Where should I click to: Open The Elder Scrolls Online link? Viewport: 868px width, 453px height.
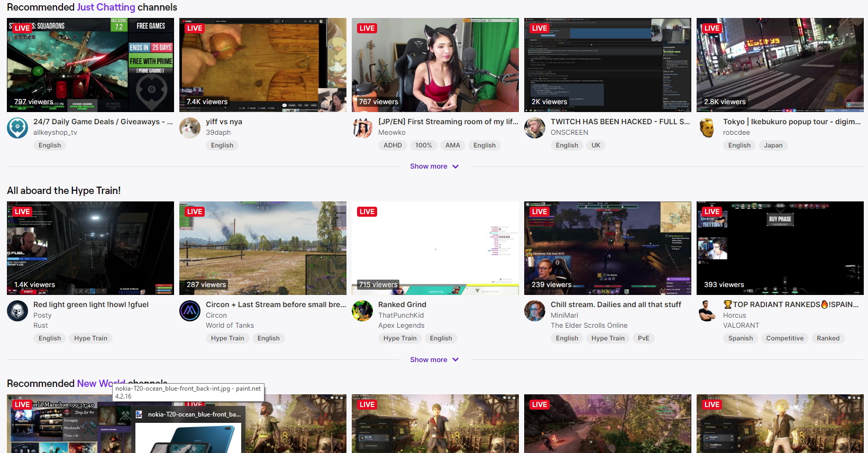click(589, 326)
